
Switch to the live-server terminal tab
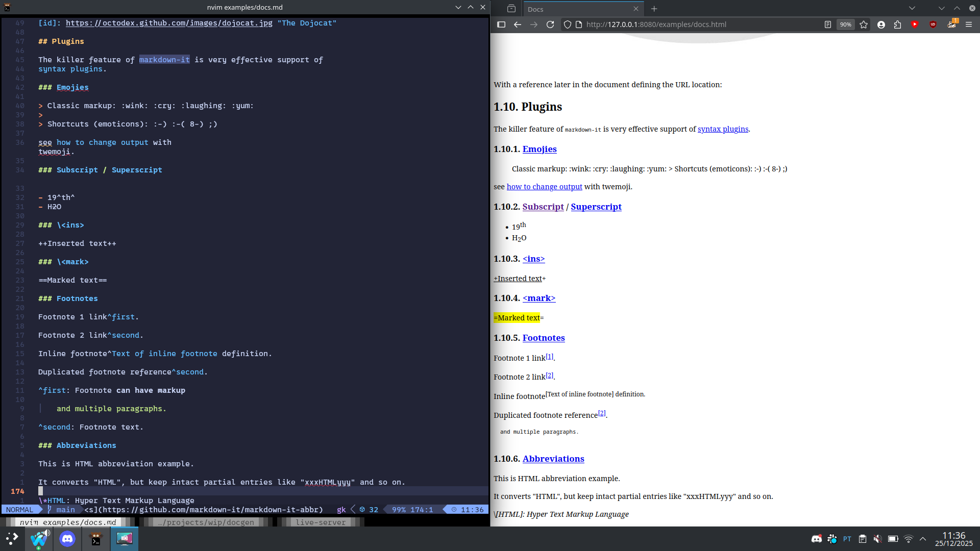(x=321, y=522)
